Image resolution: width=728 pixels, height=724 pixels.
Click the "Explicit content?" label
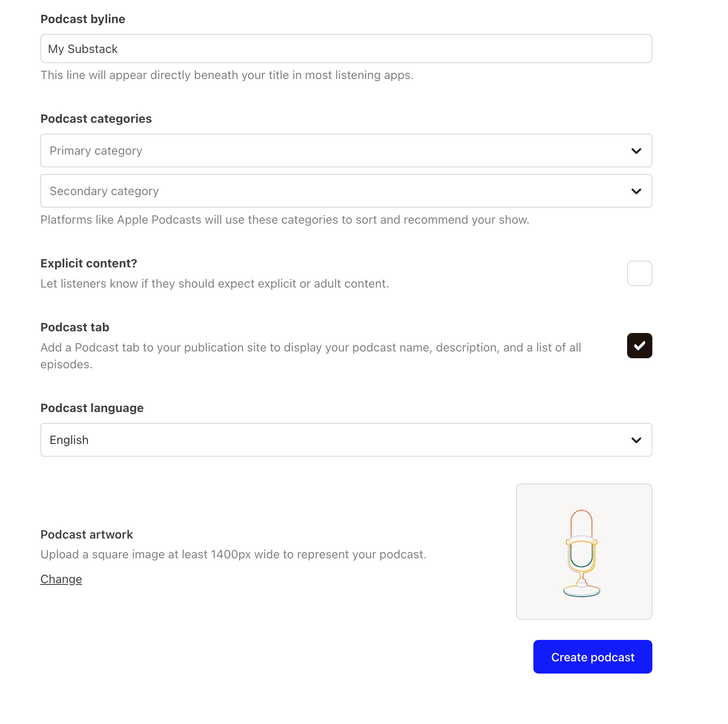(x=89, y=263)
